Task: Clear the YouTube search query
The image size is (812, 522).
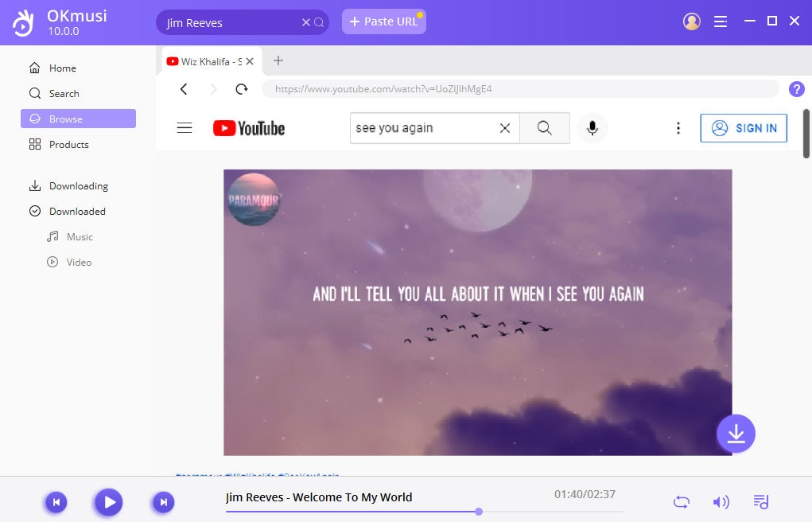Action: (505, 127)
